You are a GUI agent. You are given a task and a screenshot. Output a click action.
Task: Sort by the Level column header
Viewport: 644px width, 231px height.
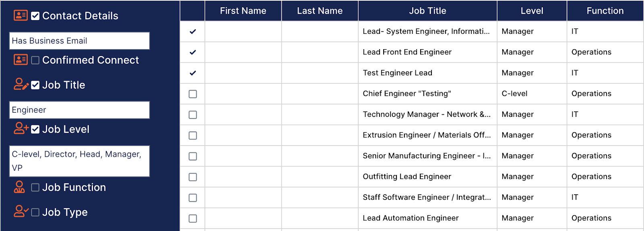(532, 11)
